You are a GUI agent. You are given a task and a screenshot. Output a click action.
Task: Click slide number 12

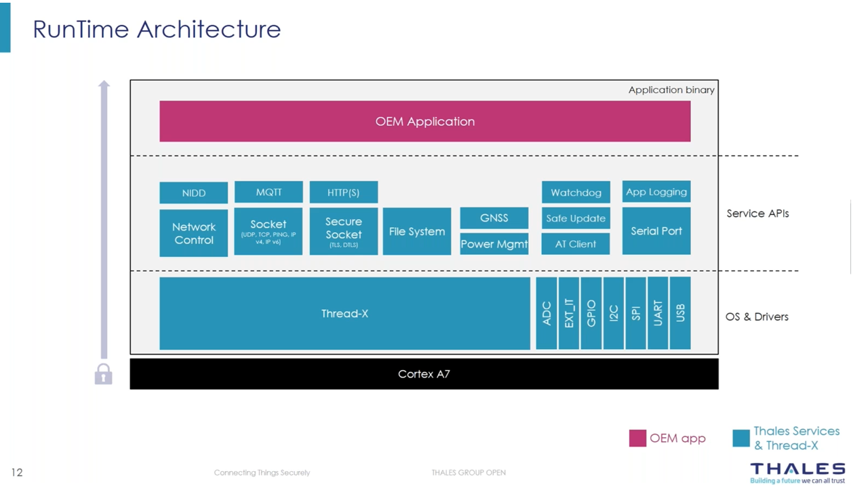coord(17,472)
